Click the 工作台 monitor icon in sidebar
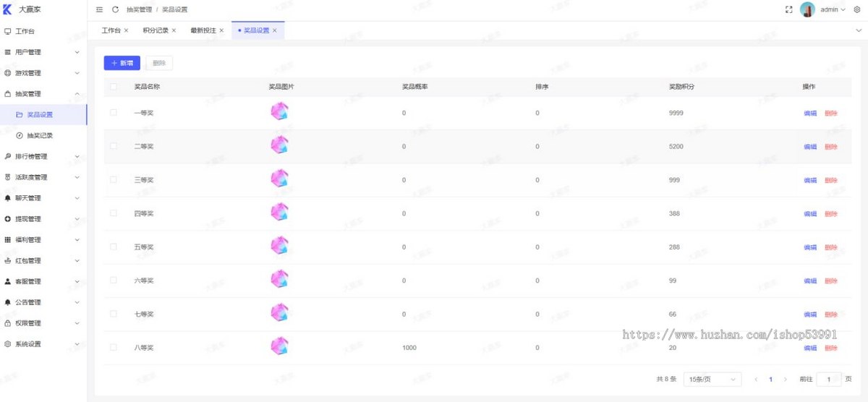 pyautogui.click(x=8, y=31)
